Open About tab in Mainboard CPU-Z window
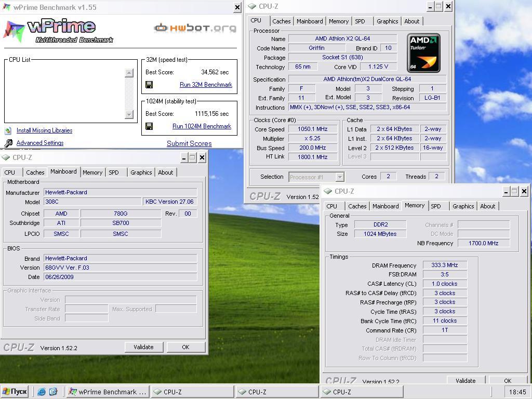 (166, 172)
